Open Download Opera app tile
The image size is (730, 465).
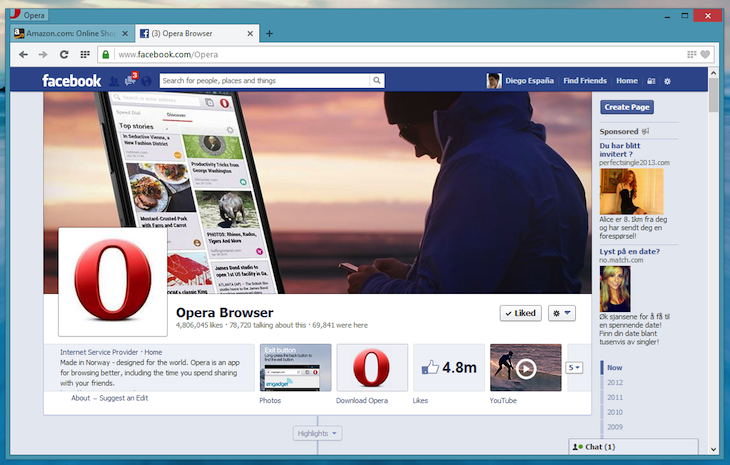(x=372, y=368)
